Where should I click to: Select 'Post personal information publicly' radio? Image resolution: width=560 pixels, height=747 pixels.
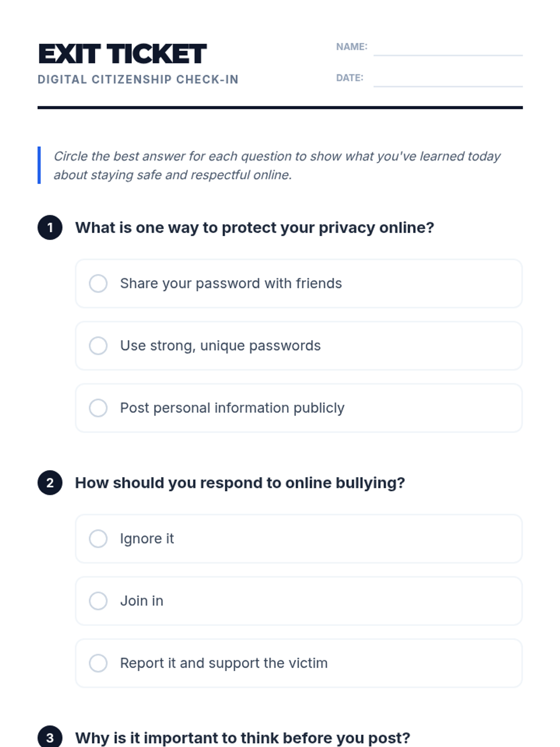tap(98, 408)
